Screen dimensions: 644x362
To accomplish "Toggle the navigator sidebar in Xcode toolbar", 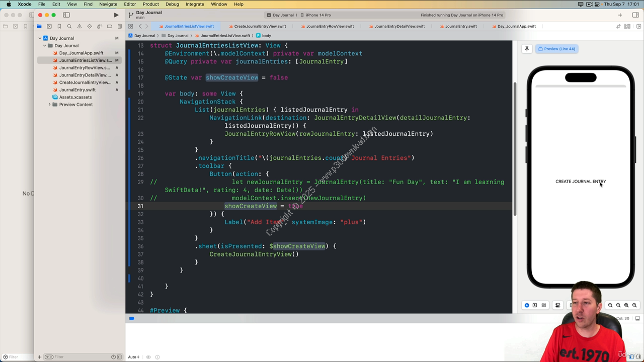I will pyautogui.click(x=66, y=15).
